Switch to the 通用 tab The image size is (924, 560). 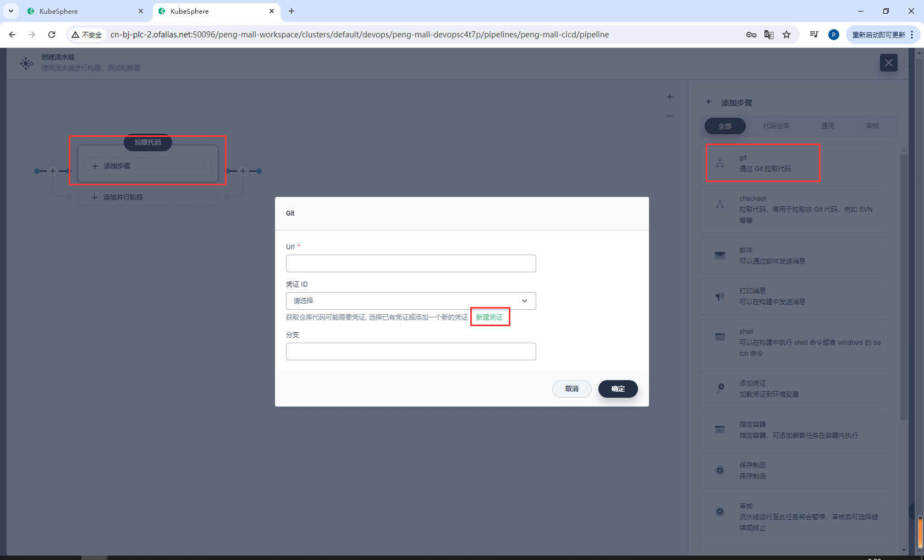point(827,126)
